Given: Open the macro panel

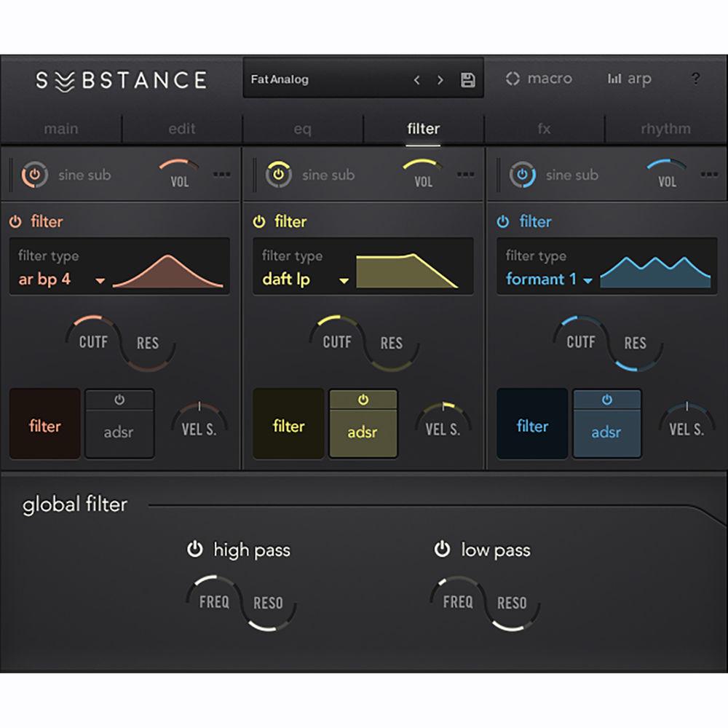Looking at the screenshot, I should [x=539, y=79].
